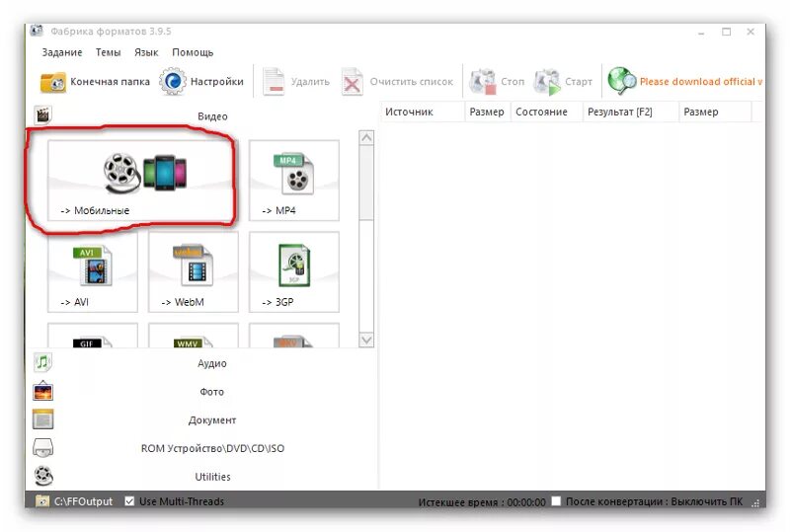This screenshot has width=790, height=532.
Task: Expand the ROM Устройство\DVD\CD\ISO category
Action: coord(201,448)
